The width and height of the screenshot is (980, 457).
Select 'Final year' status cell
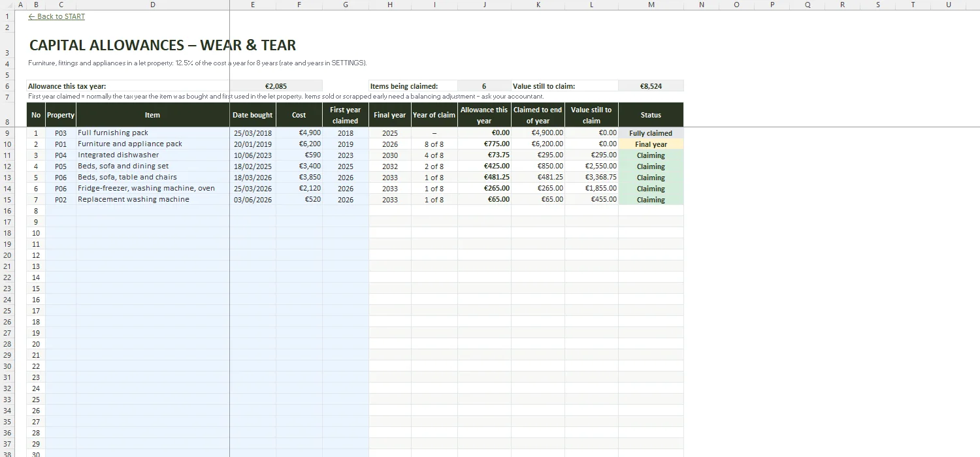(651, 144)
